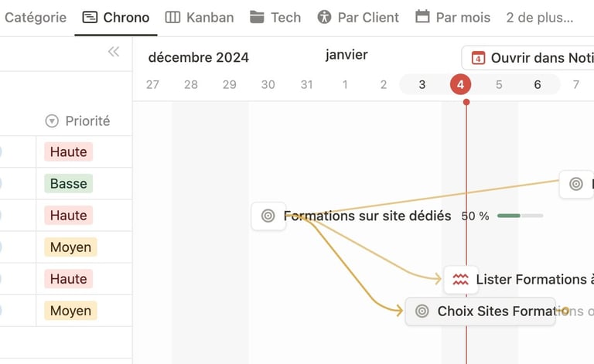Click the progress bar showing 50 %

click(x=520, y=216)
